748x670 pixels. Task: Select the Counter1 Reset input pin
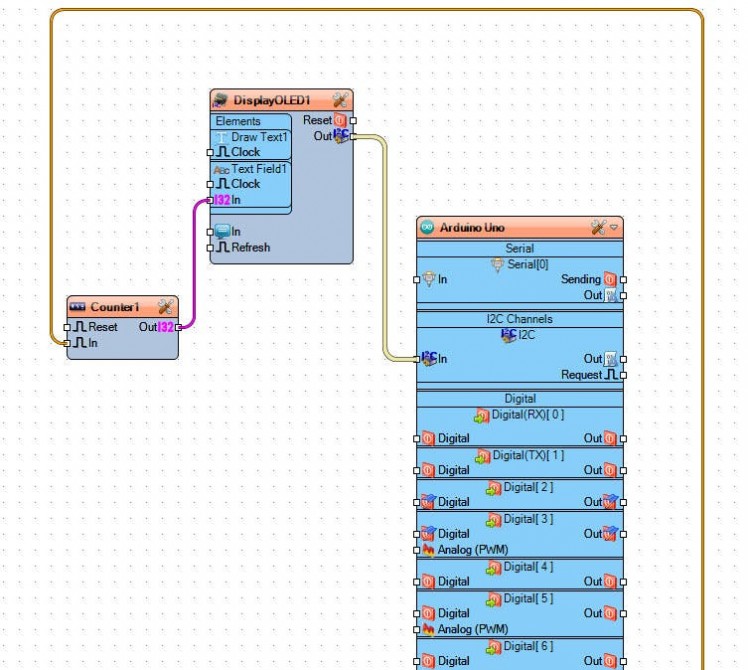click(x=67, y=327)
